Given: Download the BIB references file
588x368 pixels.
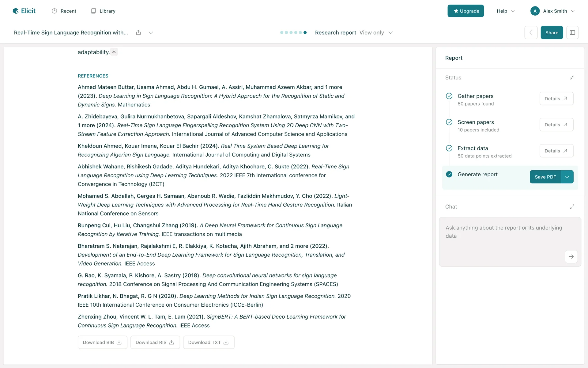Looking at the screenshot, I should tap(102, 342).
